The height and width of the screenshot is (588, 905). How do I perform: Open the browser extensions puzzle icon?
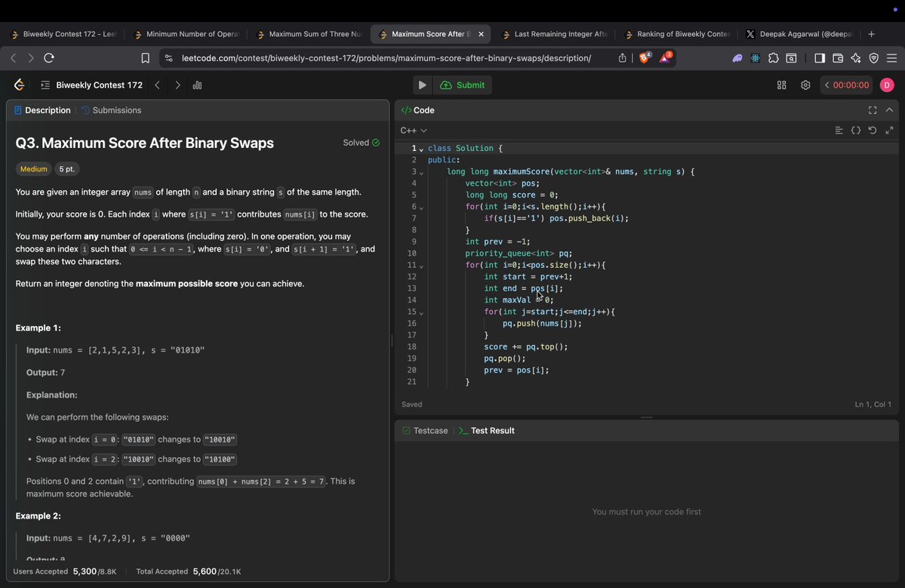774,57
